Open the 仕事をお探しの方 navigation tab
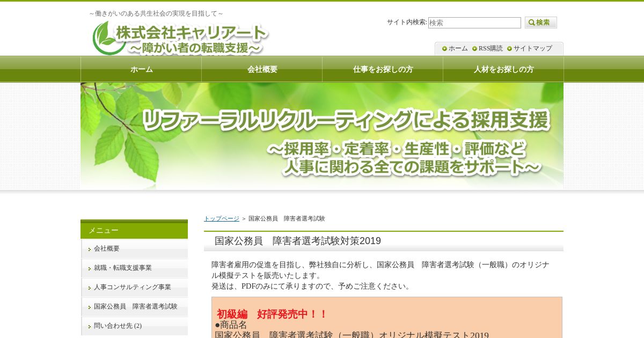Viewport: 644px width, 338px height. (x=383, y=69)
